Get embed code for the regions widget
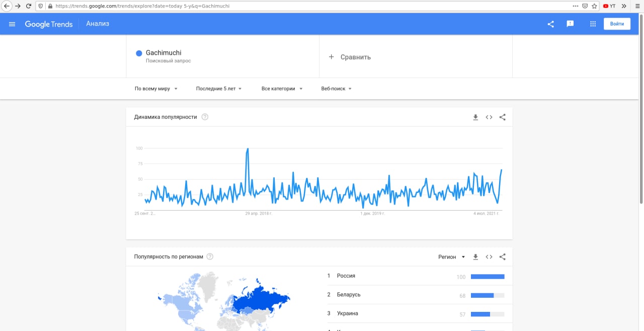644x331 pixels. pyautogui.click(x=489, y=257)
